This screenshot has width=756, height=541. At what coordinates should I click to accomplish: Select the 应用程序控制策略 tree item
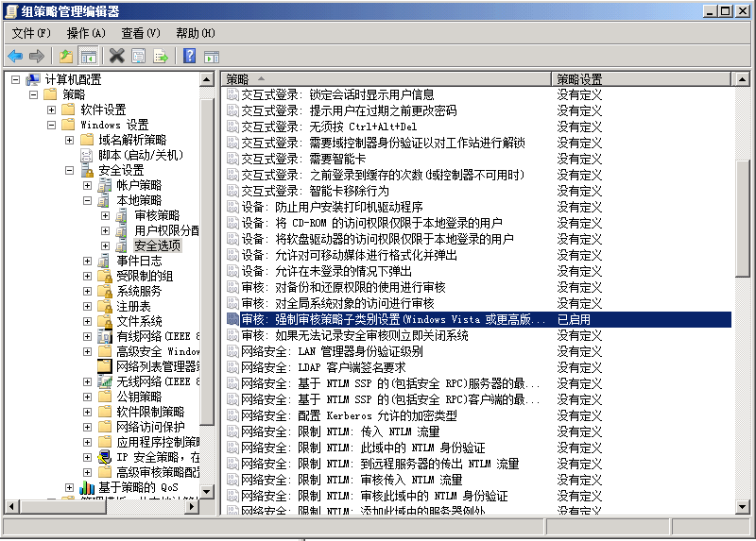tap(158, 442)
